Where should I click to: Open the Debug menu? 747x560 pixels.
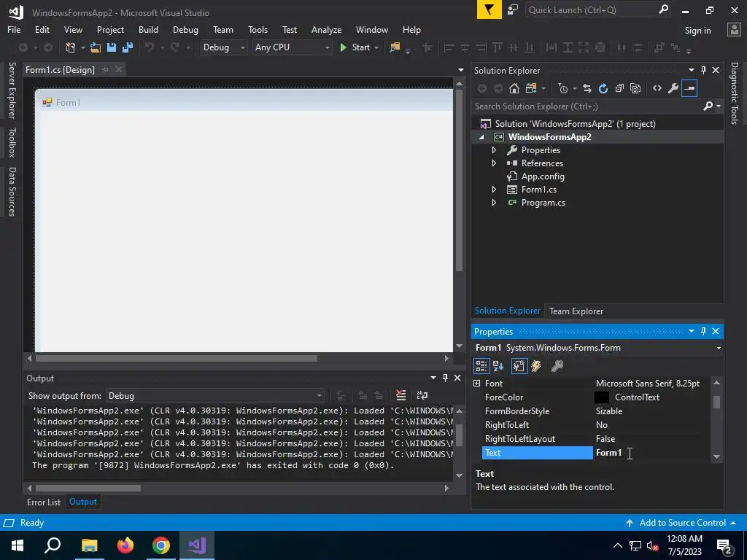coord(185,29)
